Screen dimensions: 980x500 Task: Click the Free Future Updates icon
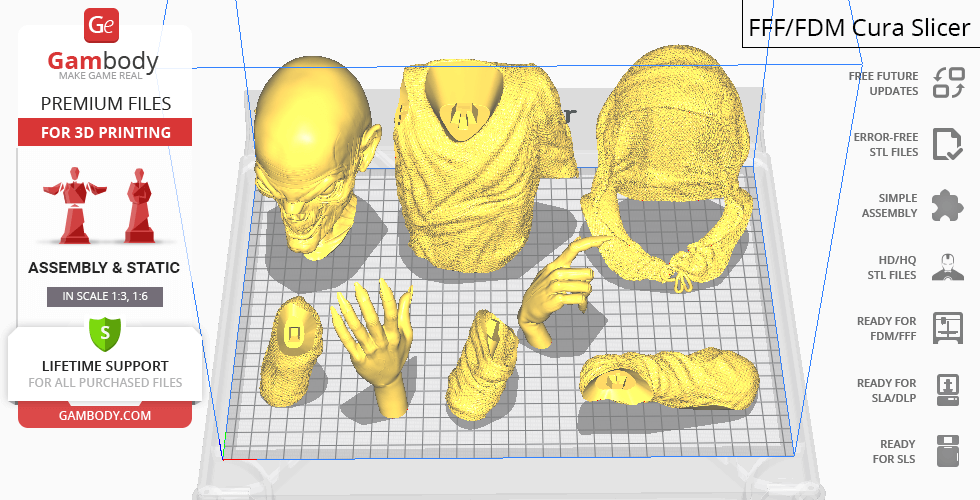pyautogui.click(x=947, y=83)
